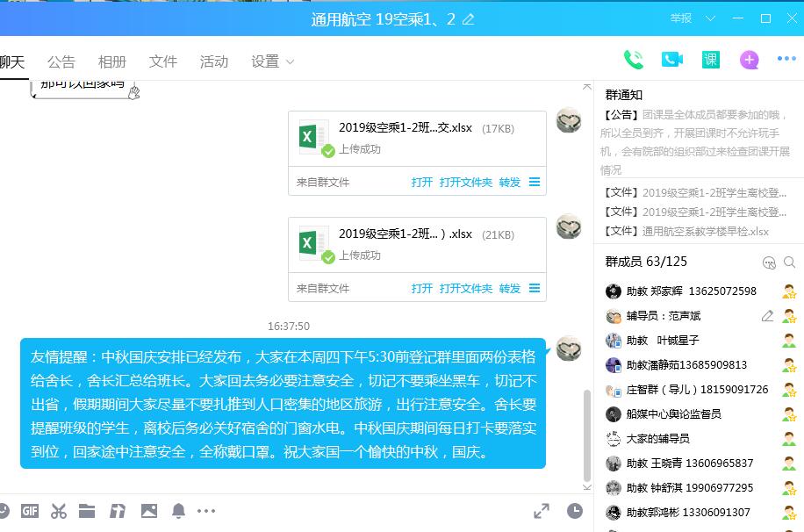Click 转发 on the 17KB xlsx file

pos(510,183)
